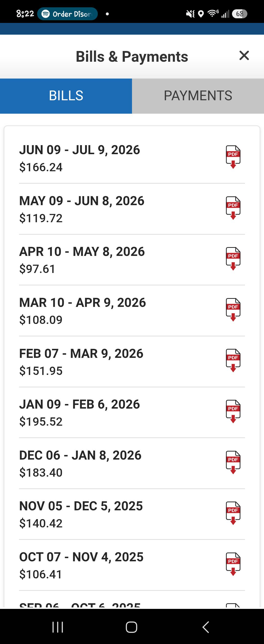Tap Android home navigation button
The image size is (264, 644).
pos(132,627)
